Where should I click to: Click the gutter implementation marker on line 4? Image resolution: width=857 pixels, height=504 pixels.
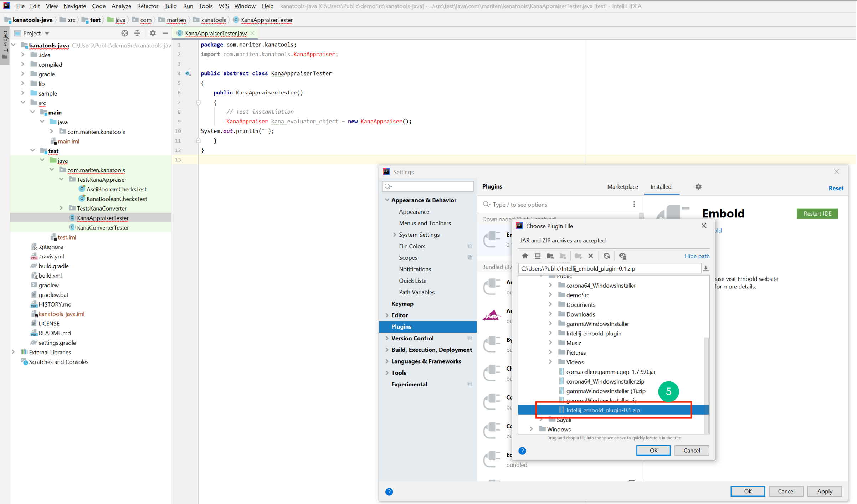188,73
